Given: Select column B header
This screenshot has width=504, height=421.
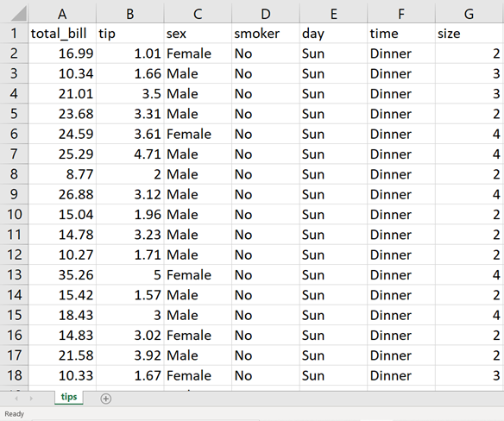Looking at the screenshot, I should [x=129, y=14].
